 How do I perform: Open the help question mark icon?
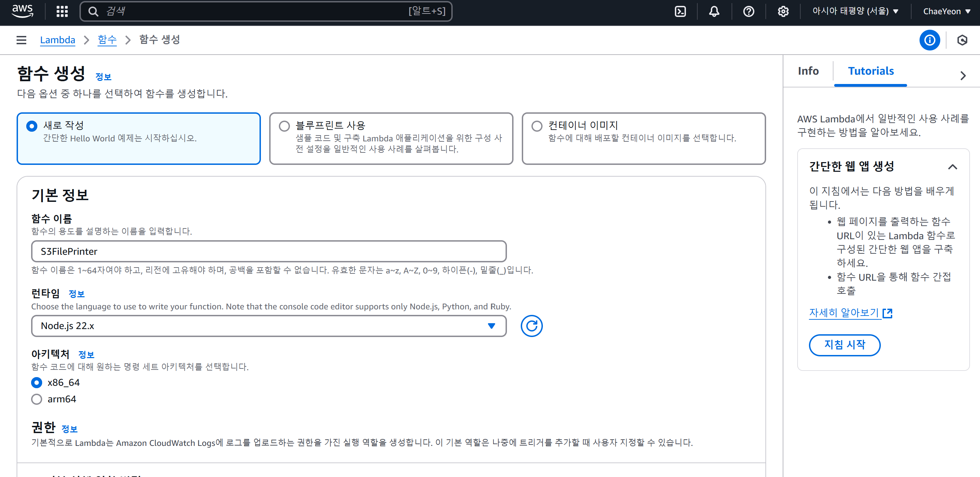[748, 11]
